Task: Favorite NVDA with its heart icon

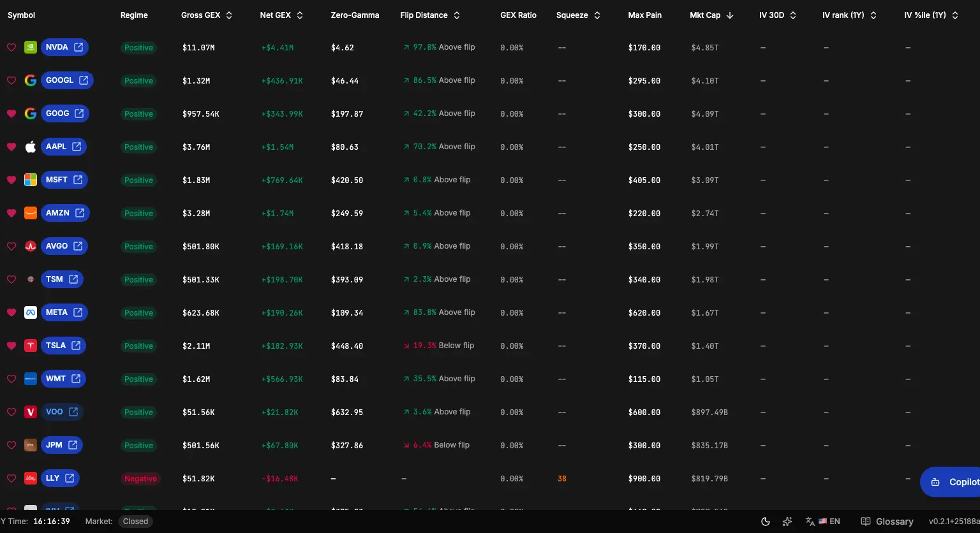Action: coord(11,47)
